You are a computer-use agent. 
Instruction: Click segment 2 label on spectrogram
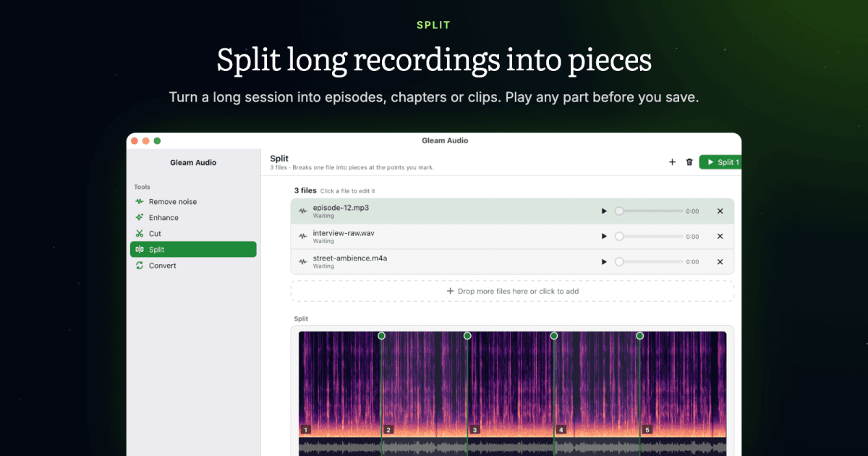click(388, 430)
